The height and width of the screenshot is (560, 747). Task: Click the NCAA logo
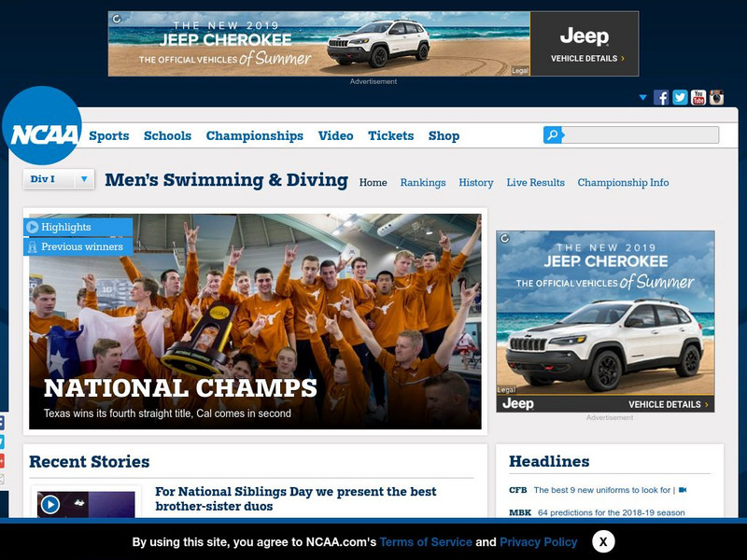point(42,126)
